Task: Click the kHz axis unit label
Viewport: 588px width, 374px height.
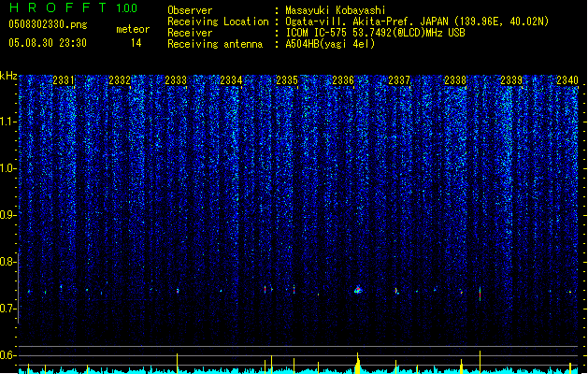Action: click(x=8, y=76)
